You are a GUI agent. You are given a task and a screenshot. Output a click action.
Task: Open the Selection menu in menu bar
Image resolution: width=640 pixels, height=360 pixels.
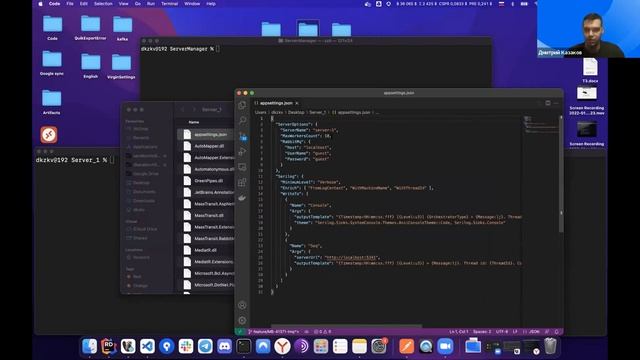(x=103, y=4)
